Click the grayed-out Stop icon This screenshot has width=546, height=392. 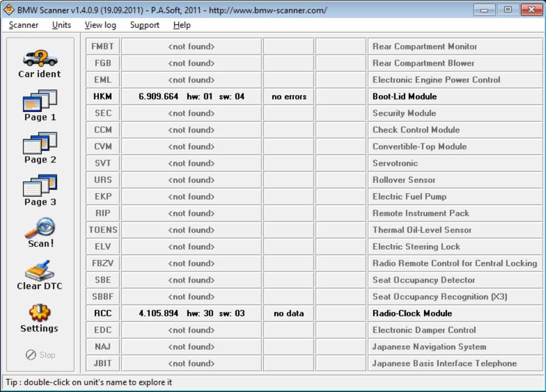tap(39, 355)
